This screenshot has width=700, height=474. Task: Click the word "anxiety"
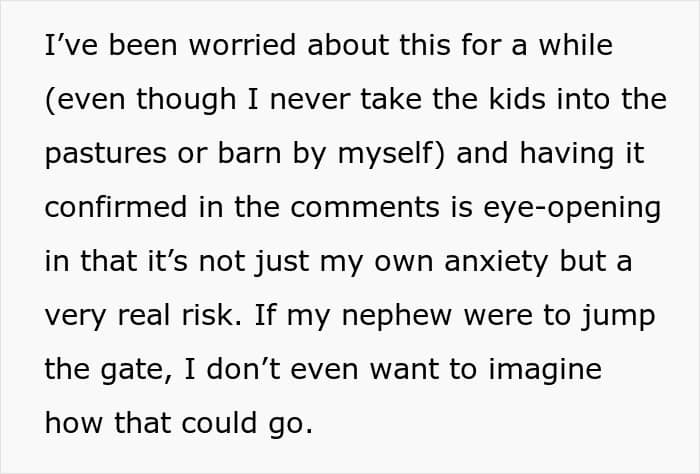coord(496,262)
